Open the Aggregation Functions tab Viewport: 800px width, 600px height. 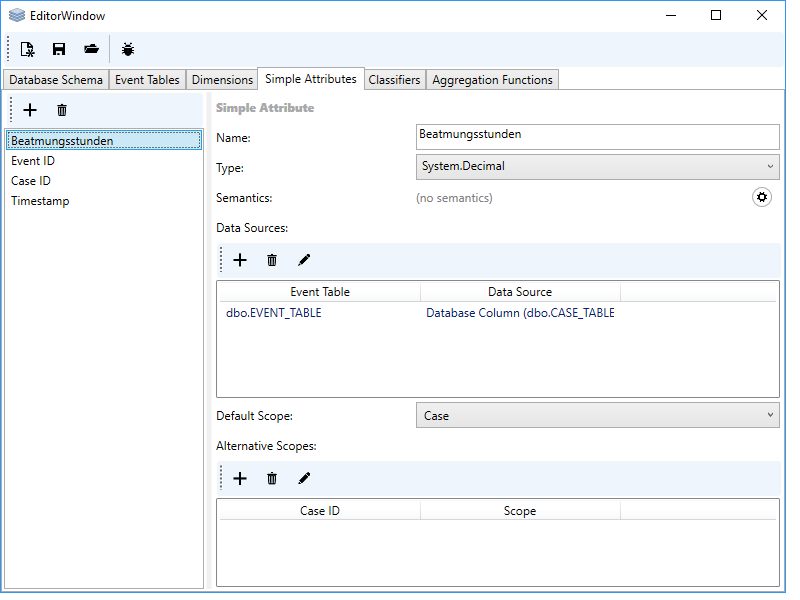[x=492, y=80]
